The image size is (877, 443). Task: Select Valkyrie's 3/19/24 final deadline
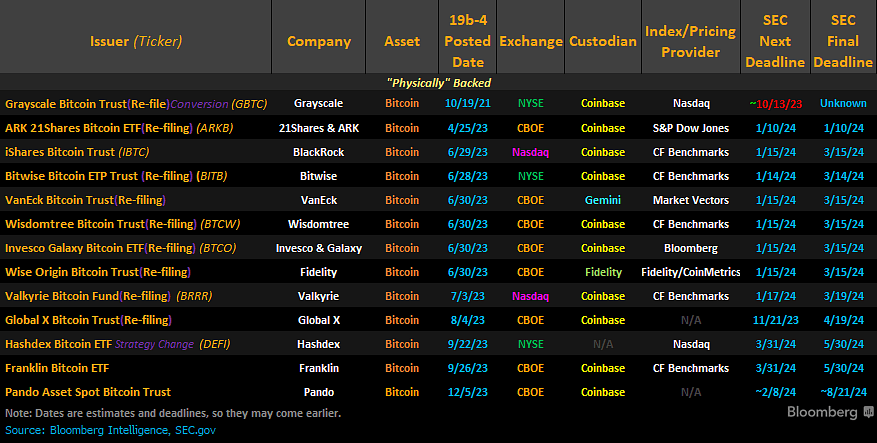coord(842,296)
